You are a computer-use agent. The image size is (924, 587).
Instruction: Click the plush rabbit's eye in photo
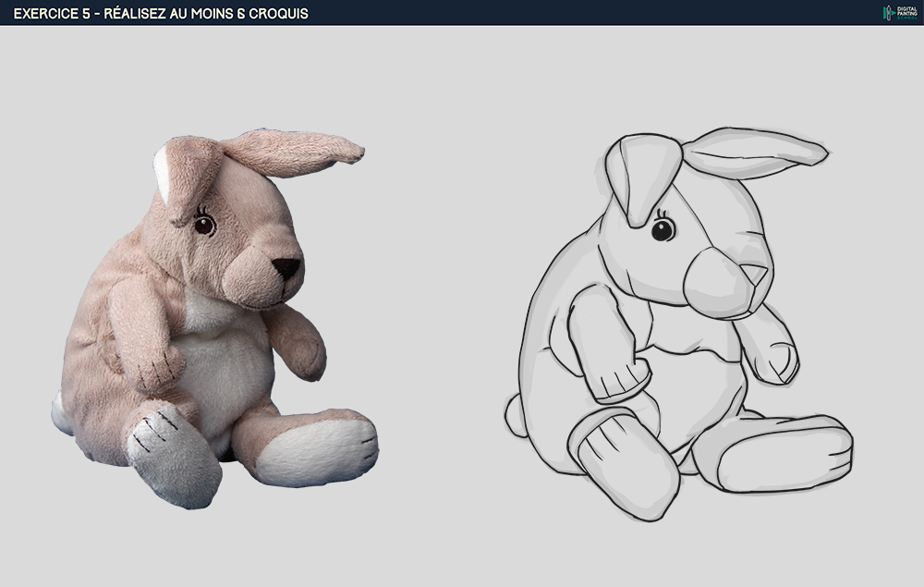tap(204, 225)
